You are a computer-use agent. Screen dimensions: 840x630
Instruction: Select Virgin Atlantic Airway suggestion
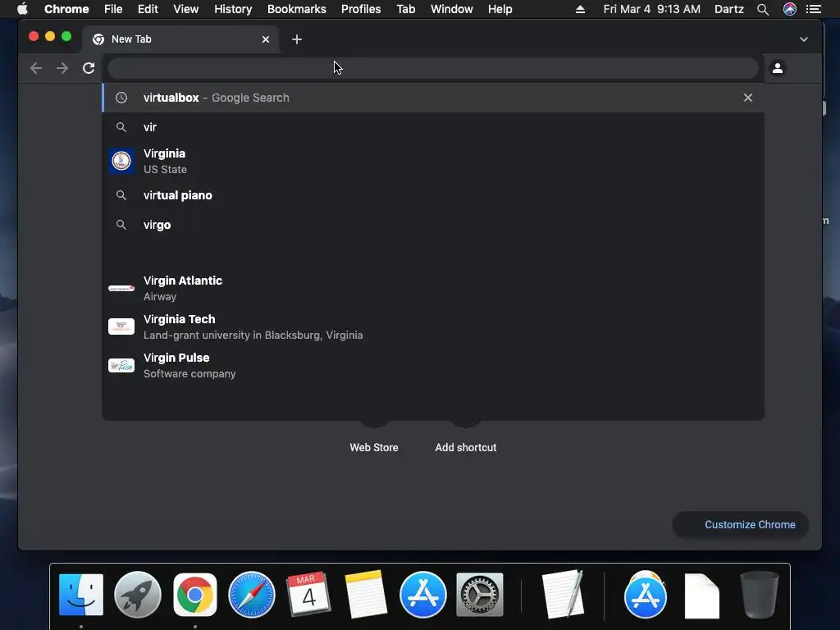433,288
